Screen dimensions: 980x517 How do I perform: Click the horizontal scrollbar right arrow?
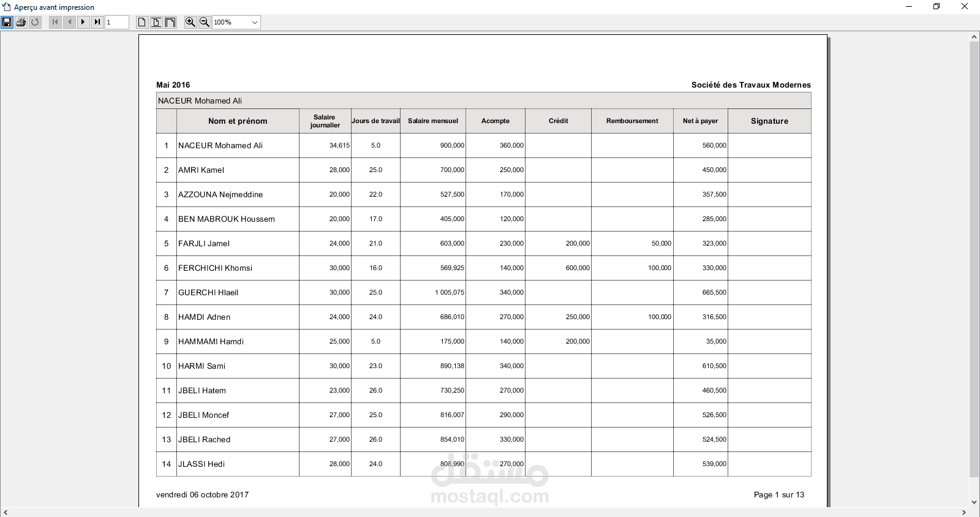(964, 512)
